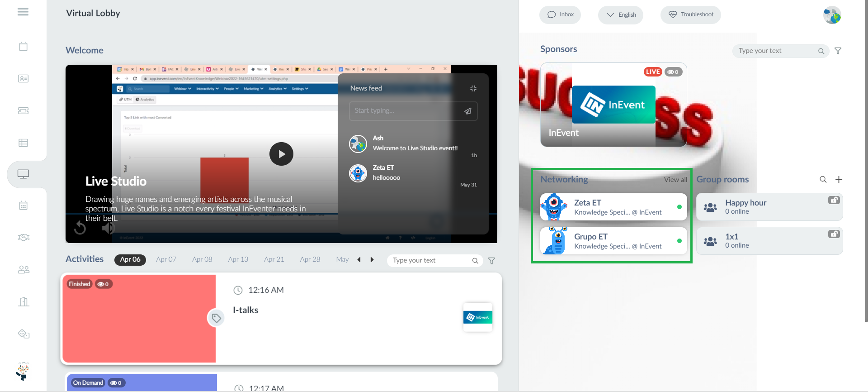Select the Apr 13 activities tab

pos(238,259)
